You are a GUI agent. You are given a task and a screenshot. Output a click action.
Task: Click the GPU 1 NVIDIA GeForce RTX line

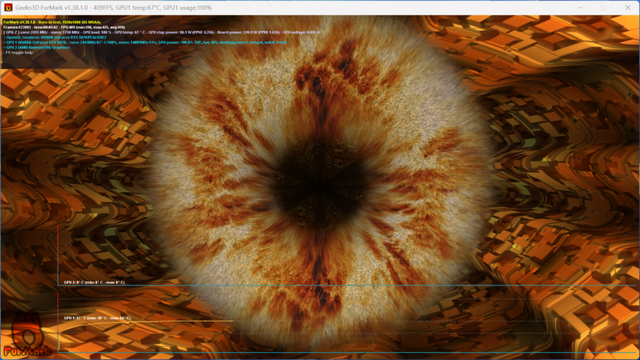click(145, 42)
